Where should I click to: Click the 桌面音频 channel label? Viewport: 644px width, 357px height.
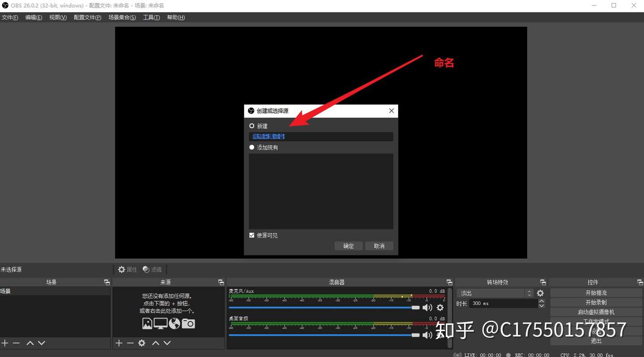238,319
